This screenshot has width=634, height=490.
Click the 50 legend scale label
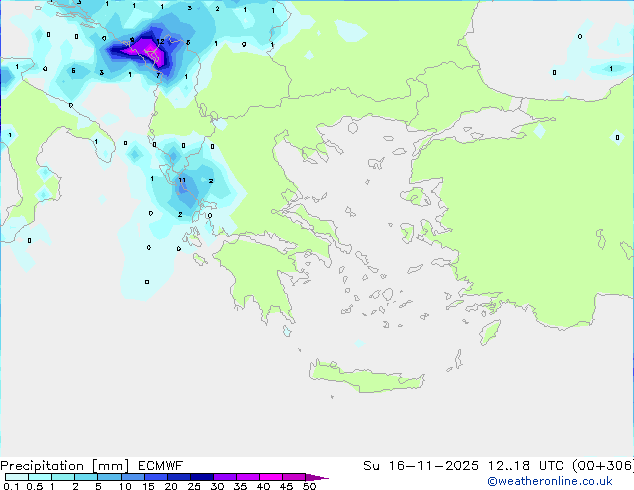pyautogui.click(x=309, y=486)
